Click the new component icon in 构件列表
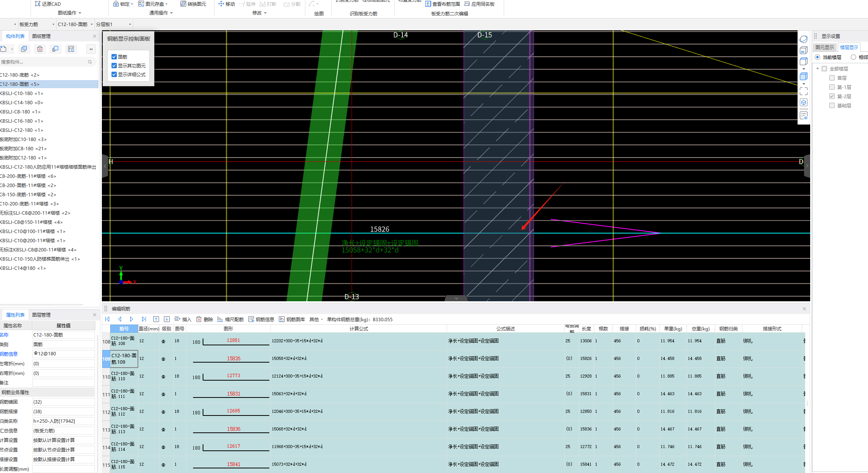Viewport: 868px width, 473px height. point(3,49)
